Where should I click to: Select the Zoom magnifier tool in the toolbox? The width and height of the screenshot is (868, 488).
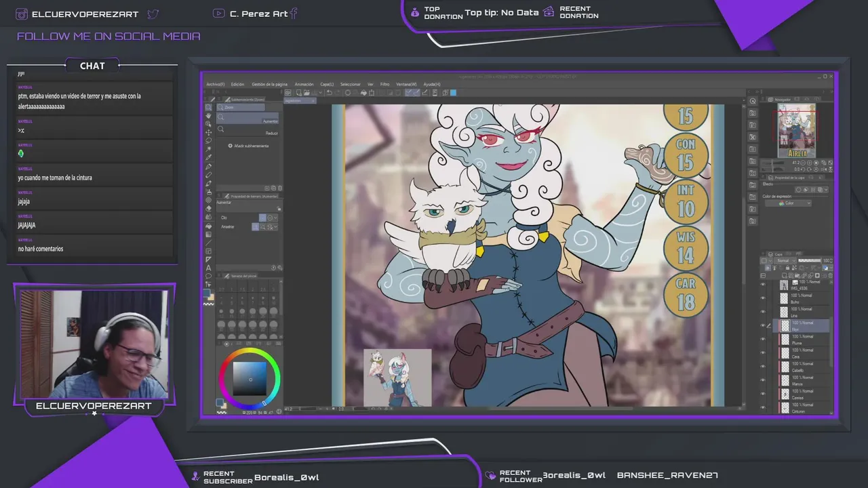208,107
